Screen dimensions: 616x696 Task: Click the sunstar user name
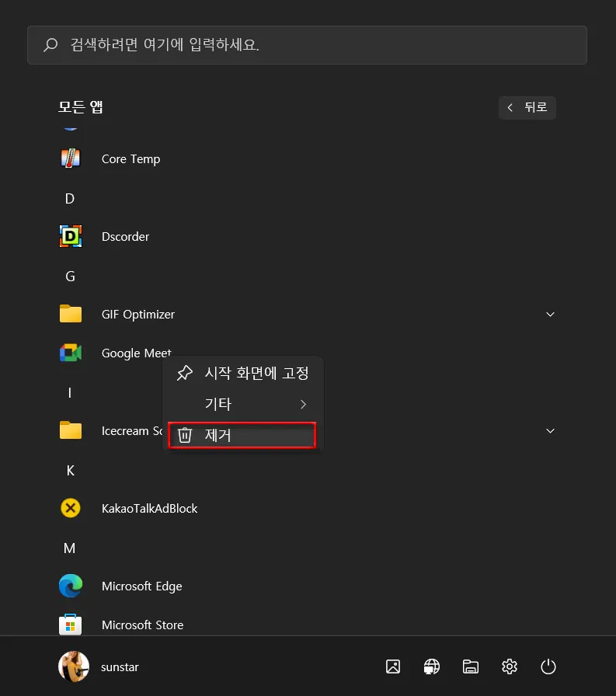coord(120,666)
